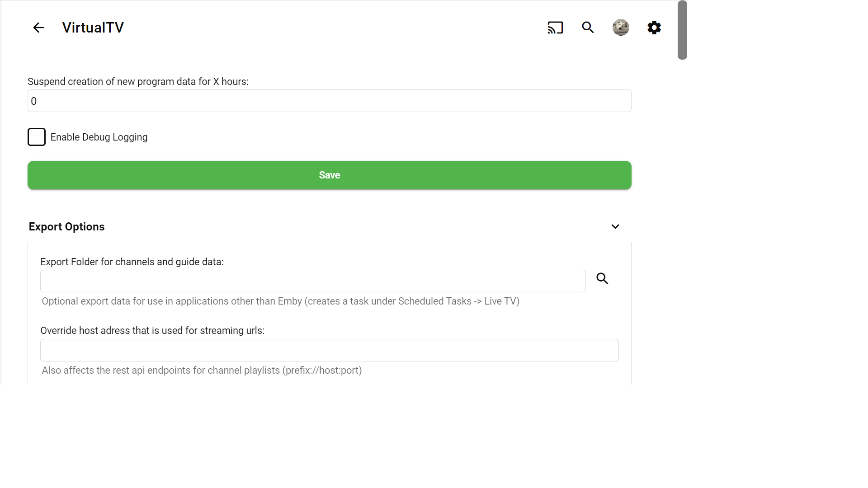Open the cast to device menu

tap(555, 28)
